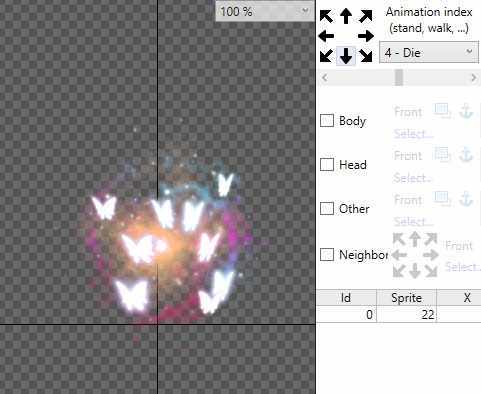Image resolution: width=481 pixels, height=394 pixels.
Task: Click the frame scrollbar left arrow
Action: click(324, 78)
